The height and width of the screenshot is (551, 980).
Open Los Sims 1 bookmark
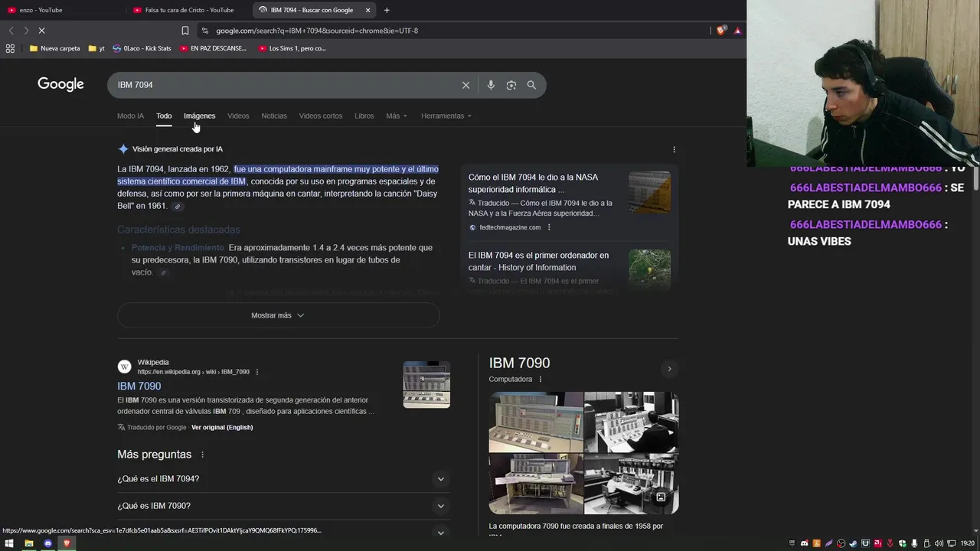(292, 48)
